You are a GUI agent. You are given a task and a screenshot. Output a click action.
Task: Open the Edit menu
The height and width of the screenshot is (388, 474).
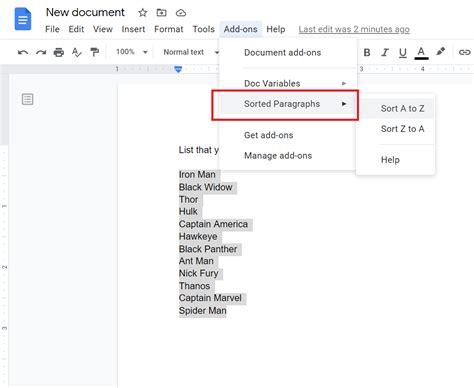pyautogui.click(x=76, y=29)
